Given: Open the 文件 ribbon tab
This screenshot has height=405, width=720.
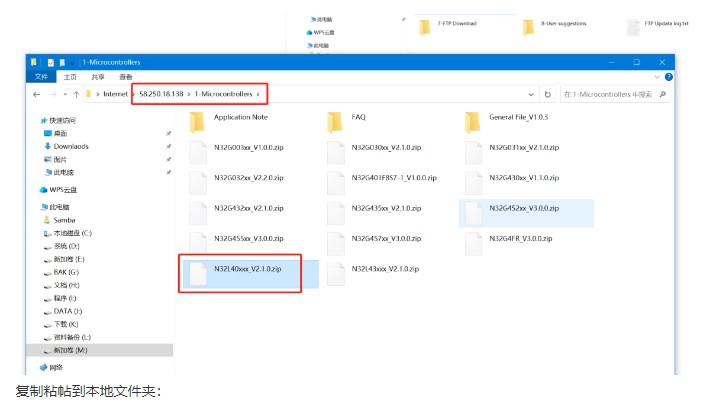Looking at the screenshot, I should (x=41, y=77).
